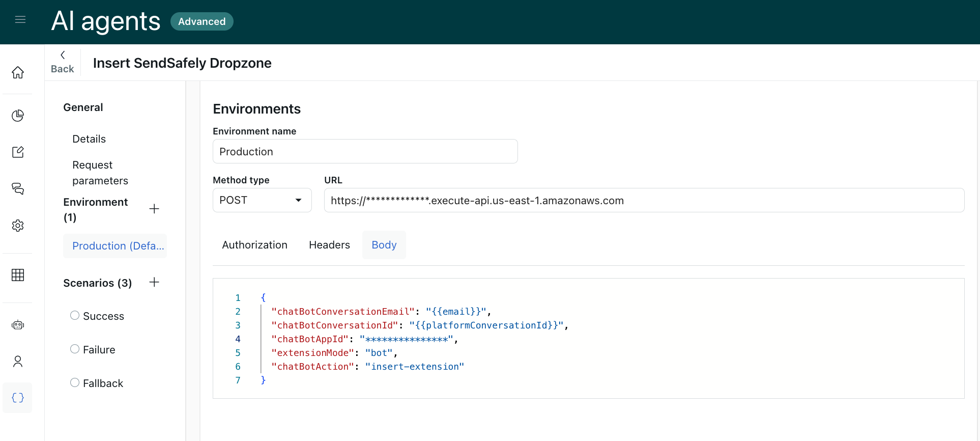Open the settings gear icon

click(x=18, y=226)
